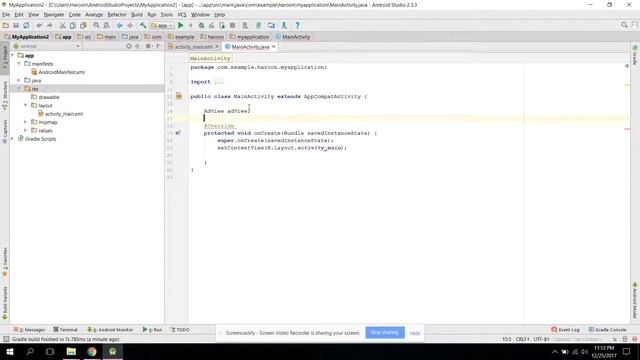This screenshot has width=640, height=360.
Task: Click the project panel settings gear icon
Action: tap(148, 46)
